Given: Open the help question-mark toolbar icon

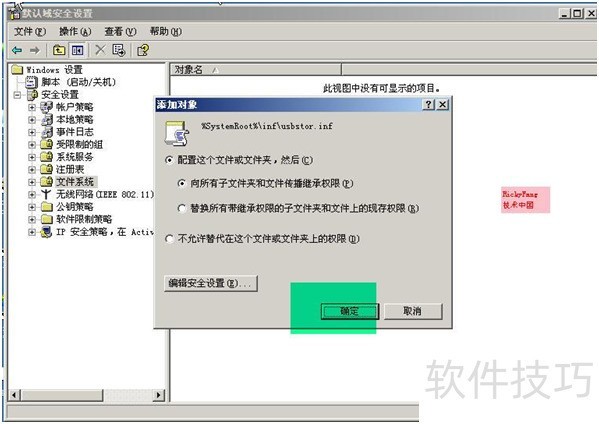Looking at the screenshot, I should point(143,50).
